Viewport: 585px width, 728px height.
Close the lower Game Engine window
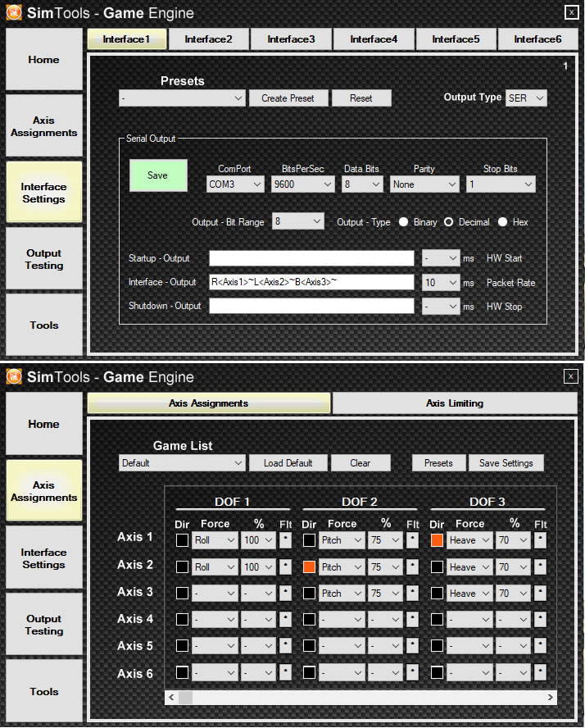[571, 376]
